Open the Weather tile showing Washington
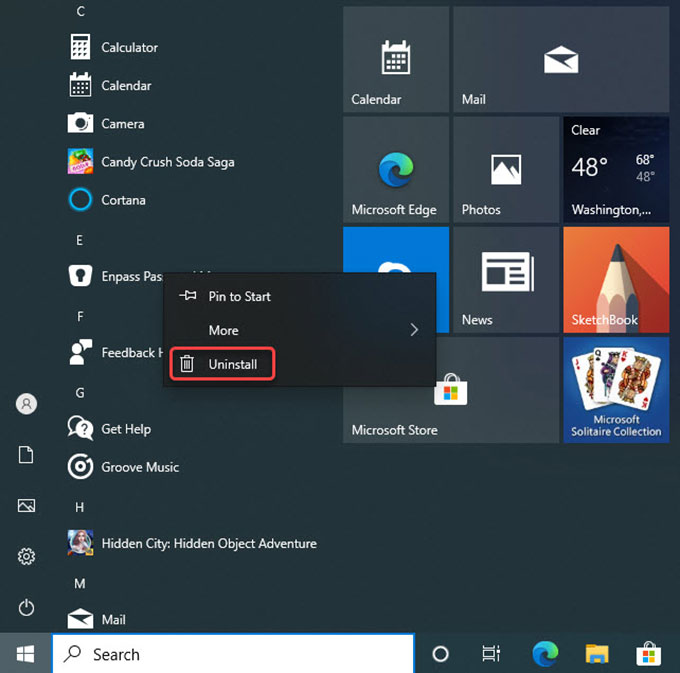The image size is (680, 673). pyautogui.click(x=616, y=170)
